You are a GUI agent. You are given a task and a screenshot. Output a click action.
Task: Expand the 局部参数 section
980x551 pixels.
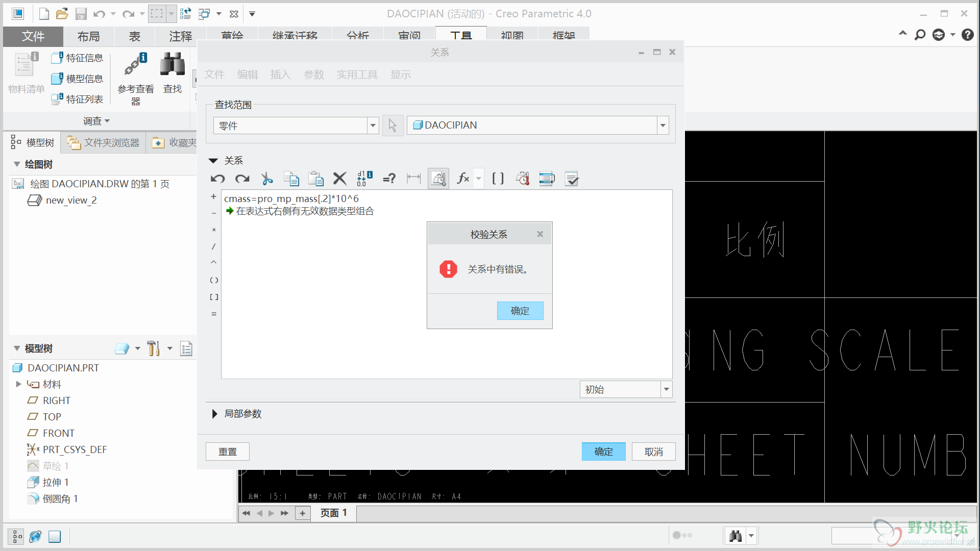point(214,414)
